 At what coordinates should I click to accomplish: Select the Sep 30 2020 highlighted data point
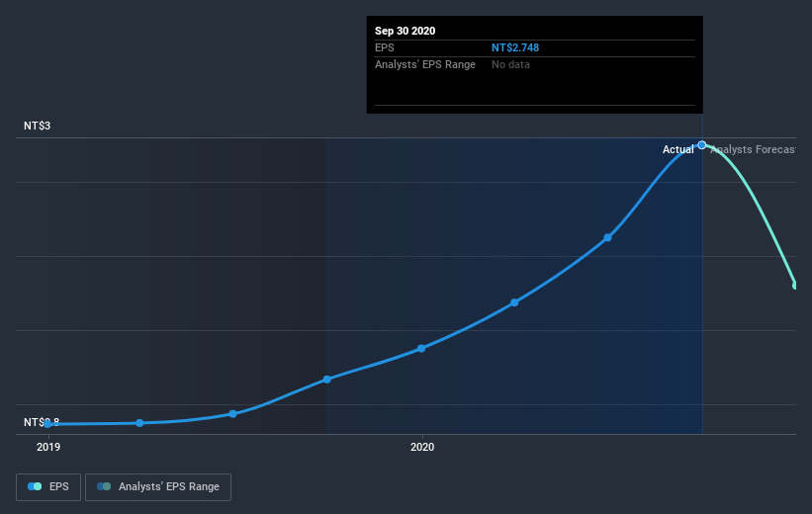701,145
